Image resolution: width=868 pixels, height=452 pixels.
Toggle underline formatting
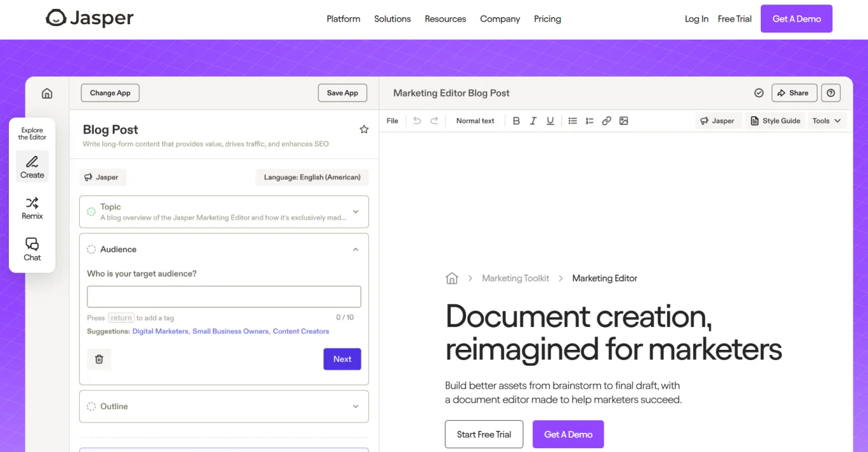coord(550,121)
